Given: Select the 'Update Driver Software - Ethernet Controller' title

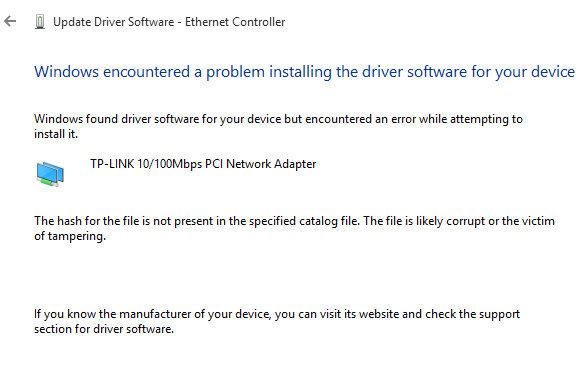Looking at the screenshot, I should (169, 22).
